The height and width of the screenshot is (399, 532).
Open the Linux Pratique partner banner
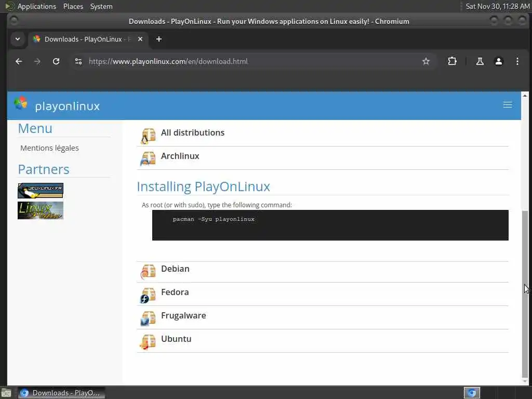[x=41, y=210]
